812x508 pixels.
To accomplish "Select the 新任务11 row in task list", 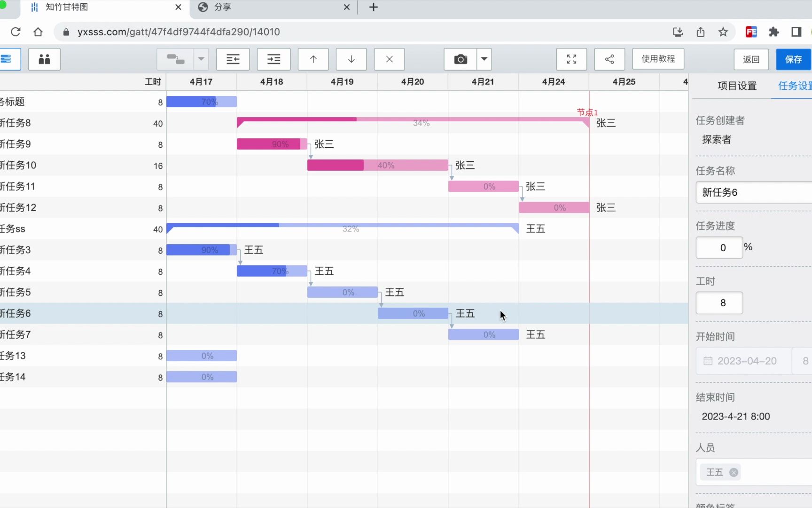I will tap(83, 186).
